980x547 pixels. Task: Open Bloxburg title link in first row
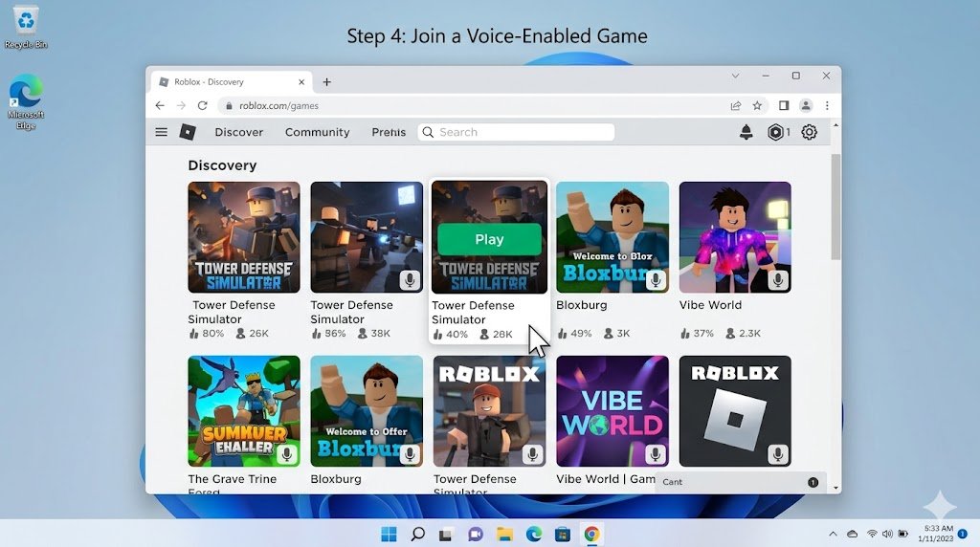tap(581, 305)
